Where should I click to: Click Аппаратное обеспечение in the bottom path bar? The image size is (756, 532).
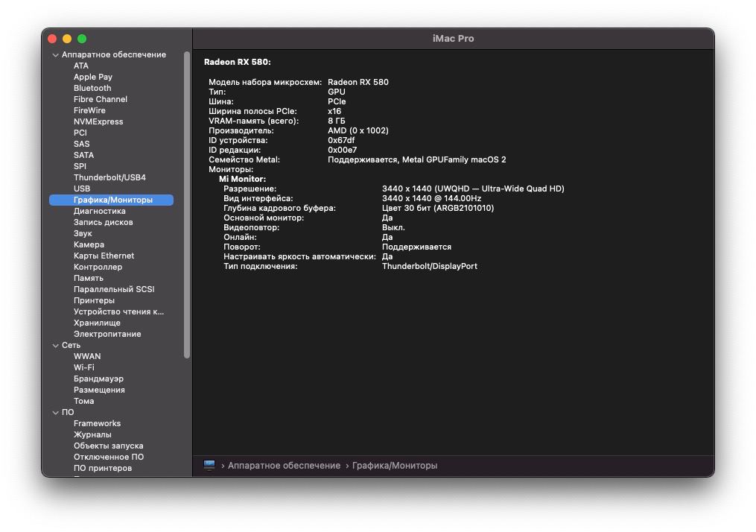pyautogui.click(x=284, y=466)
